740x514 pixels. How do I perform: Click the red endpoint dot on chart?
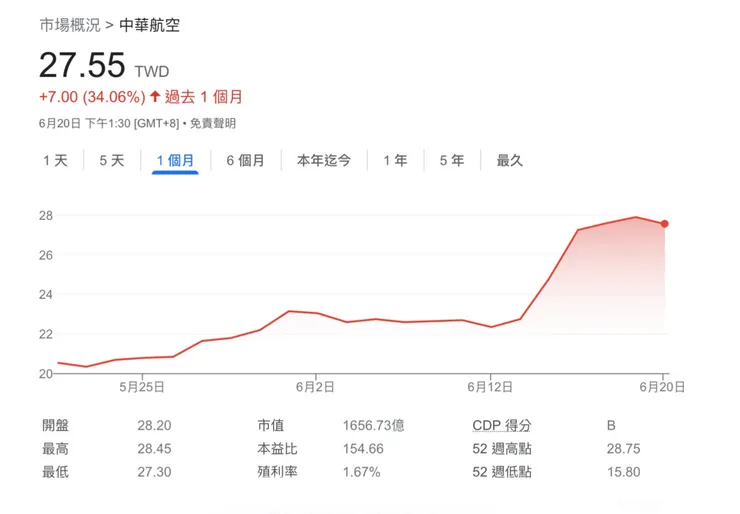[x=664, y=224]
